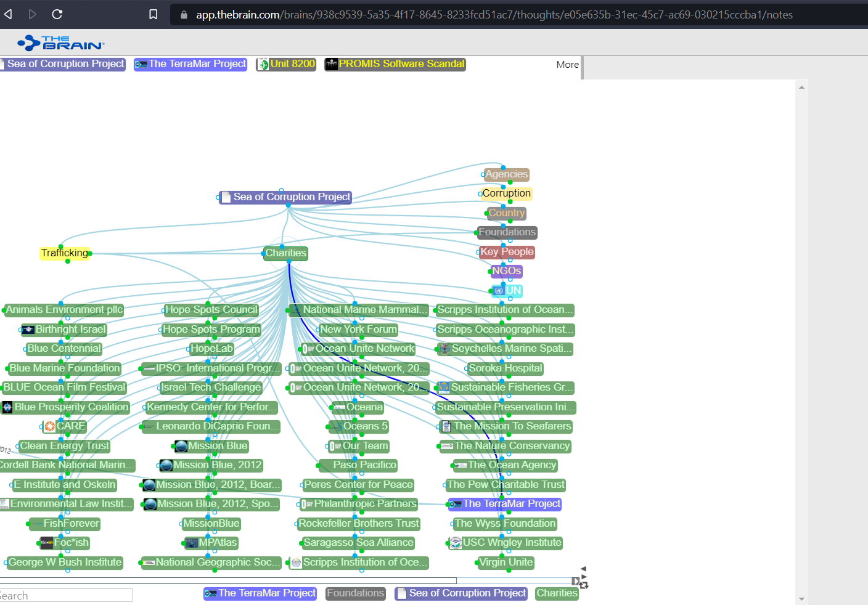
Task: Activate the Trafficking thought node
Action: click(65, 253)
